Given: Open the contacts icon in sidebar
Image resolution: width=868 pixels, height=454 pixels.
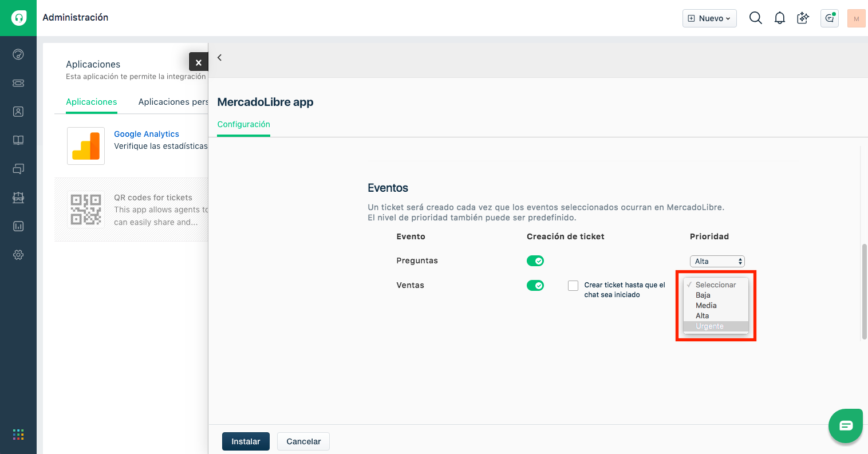Looking at the screenshot, I should [x=18, y=112].
